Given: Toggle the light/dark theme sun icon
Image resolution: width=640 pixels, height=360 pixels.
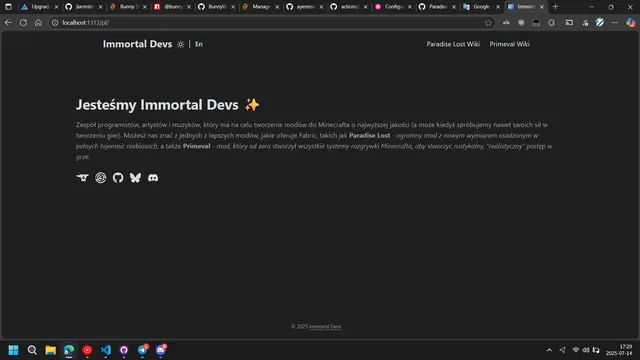Looking at the screenshot, I should coord(180,44).
